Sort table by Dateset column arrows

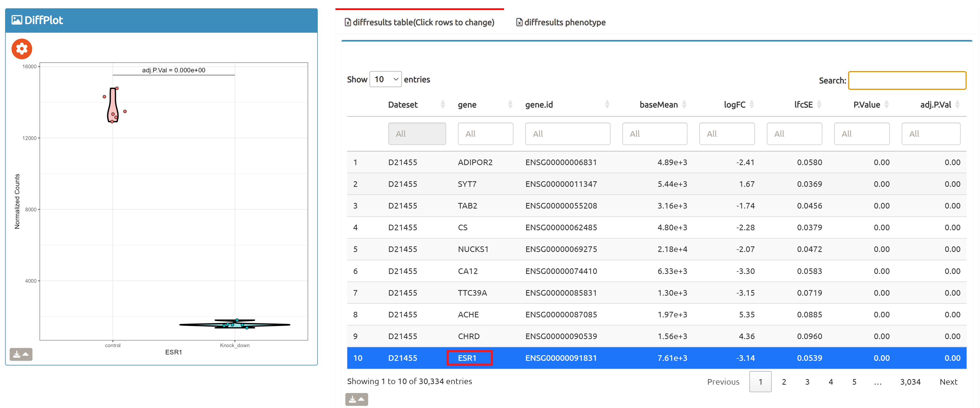click(442, 104)
